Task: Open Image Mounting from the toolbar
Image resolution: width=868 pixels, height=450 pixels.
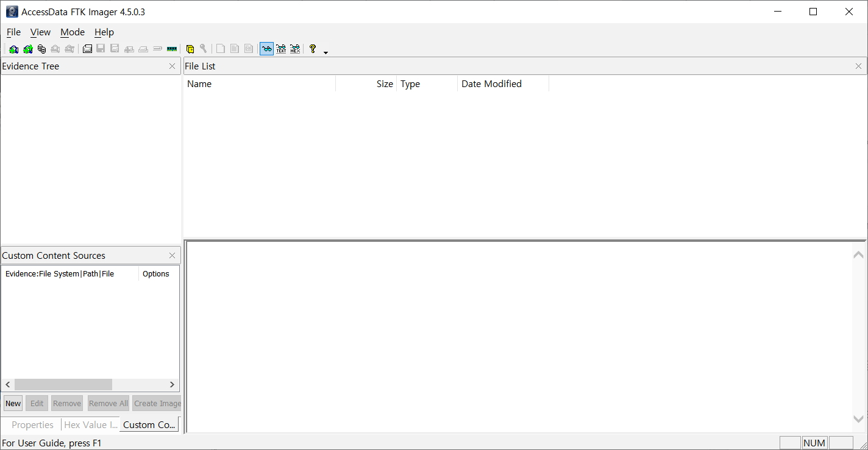Action: pyautogui.click(x=41, y=49)
